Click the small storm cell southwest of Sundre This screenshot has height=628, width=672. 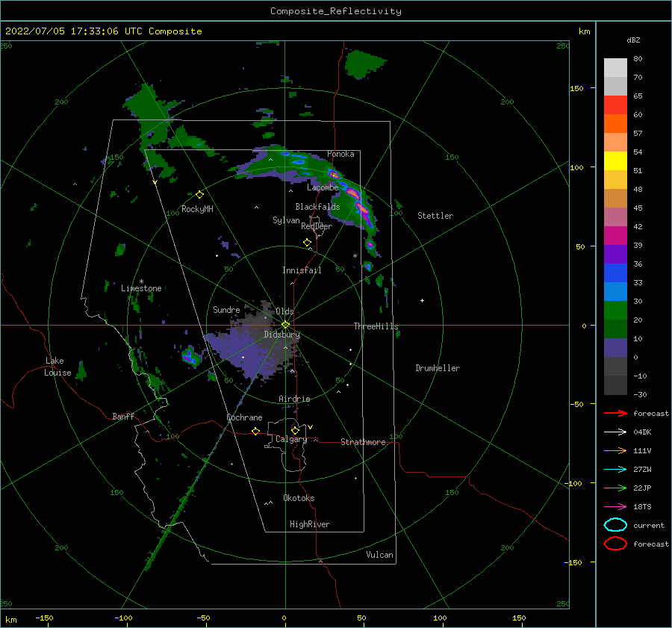tap(190, 357)
